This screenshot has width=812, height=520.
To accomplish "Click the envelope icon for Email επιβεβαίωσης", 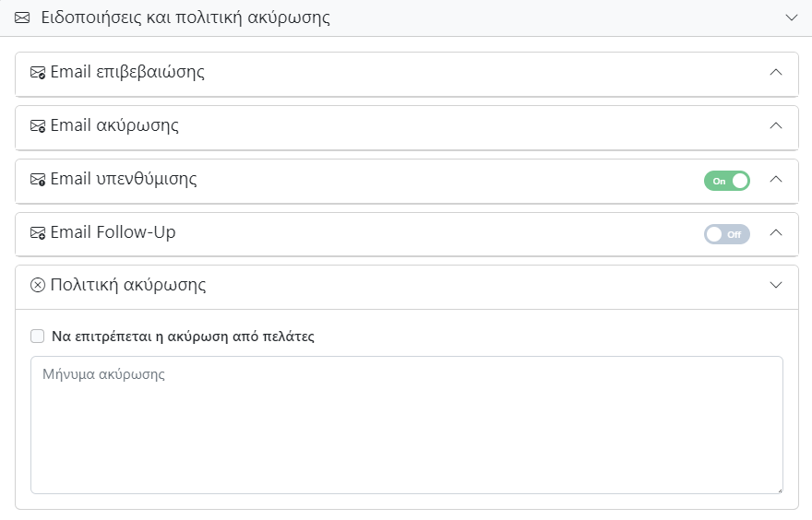I will point(38,73).
